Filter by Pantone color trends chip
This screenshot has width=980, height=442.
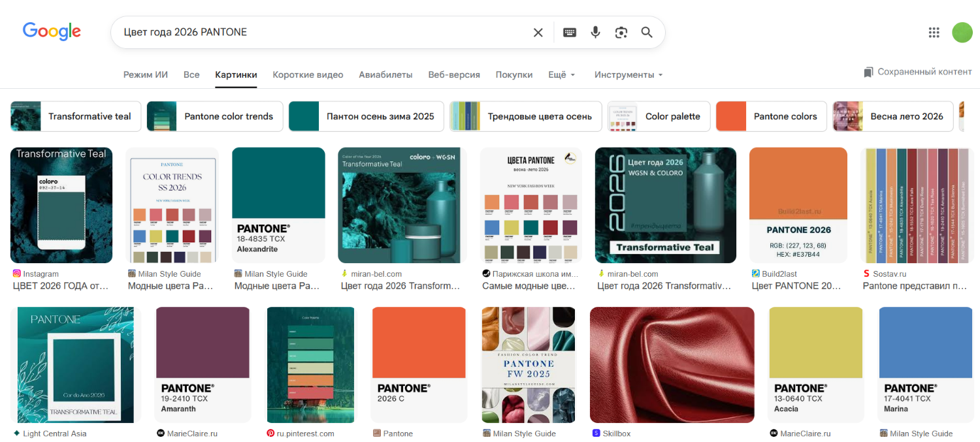215,116
